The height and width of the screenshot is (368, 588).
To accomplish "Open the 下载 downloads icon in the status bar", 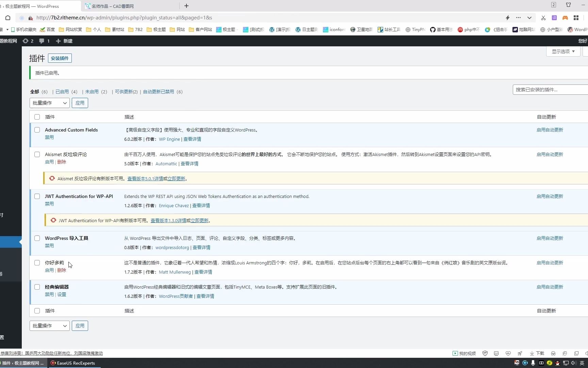I will pyautogui.click(x=537, y=353).
